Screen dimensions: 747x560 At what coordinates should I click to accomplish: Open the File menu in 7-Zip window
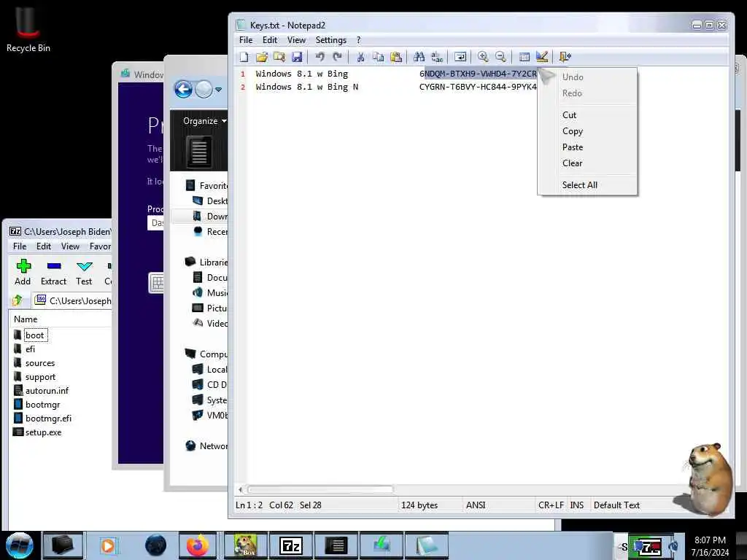click(20, 246)
